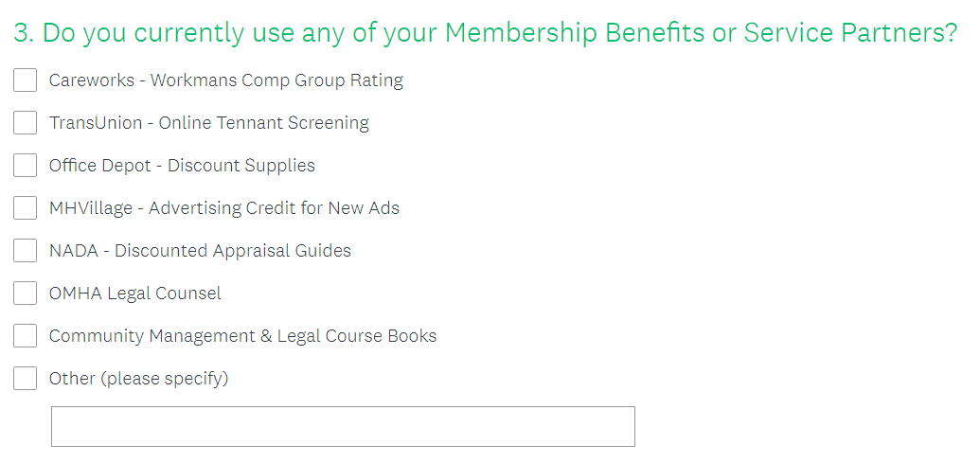Click the 'TransUnion - Online Tennant Screening' label text
Viewport: 980px width, 463px height.
click(x=208, y=123)
